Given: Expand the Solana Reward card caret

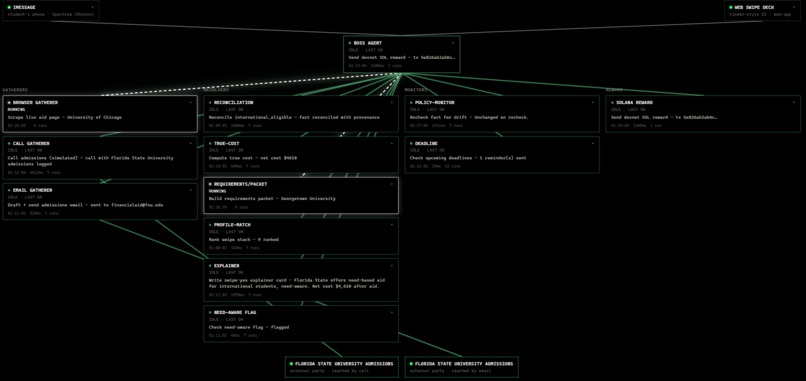Looking at the screenshot, I should 793,102.
